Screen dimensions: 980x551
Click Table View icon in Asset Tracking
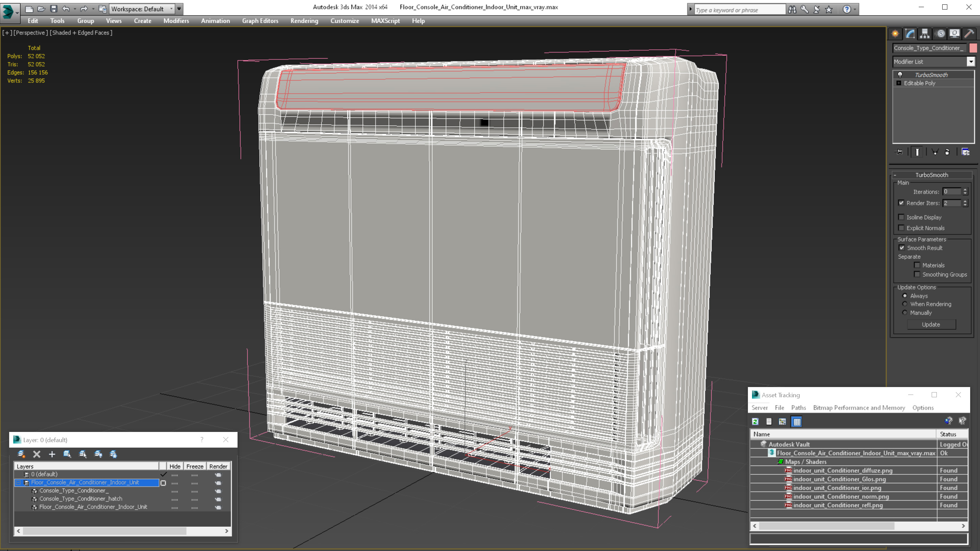coord(797,422)
